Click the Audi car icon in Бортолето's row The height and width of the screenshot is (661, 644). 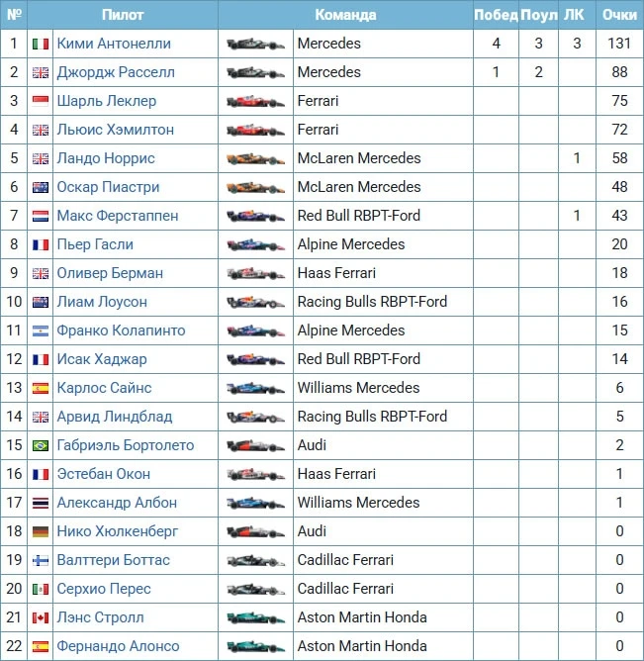point(256,445)
